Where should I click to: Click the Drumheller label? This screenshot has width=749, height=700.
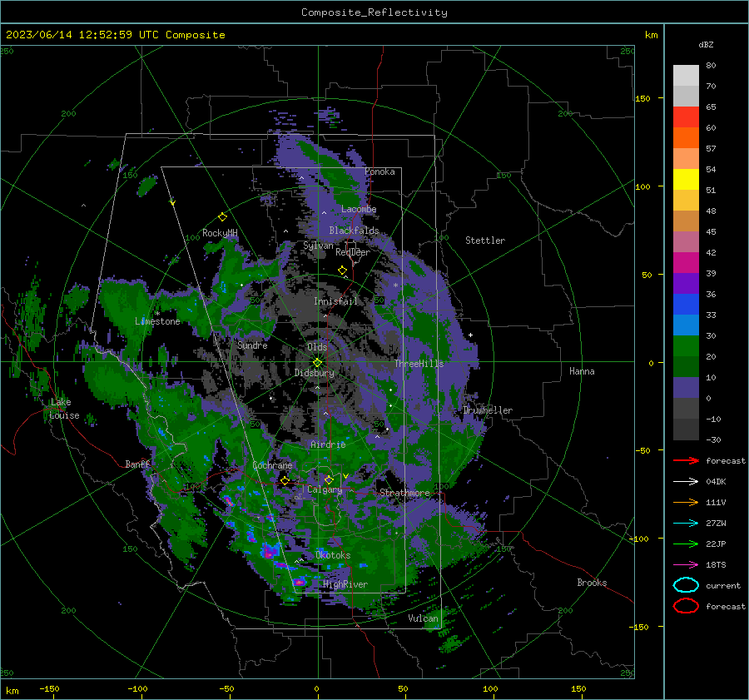click(x=488, y=410)
